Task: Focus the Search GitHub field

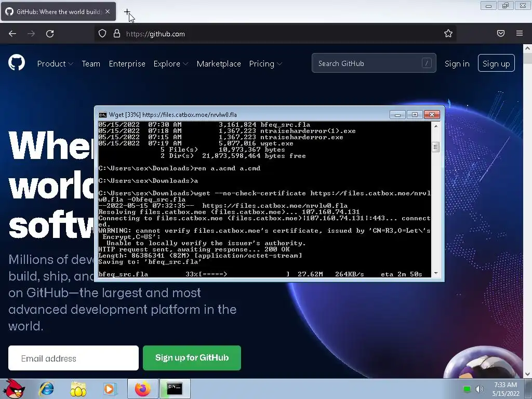Action: pos(374,63)
